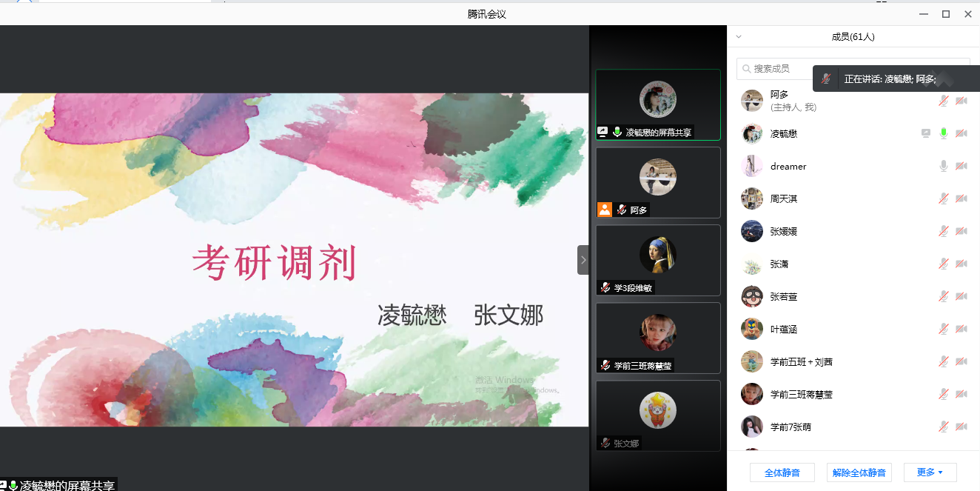The width and height of the screenshot is (980, 491).
Task: Click 凌毓懋's green active microphone icon
Action: (943, 133)
